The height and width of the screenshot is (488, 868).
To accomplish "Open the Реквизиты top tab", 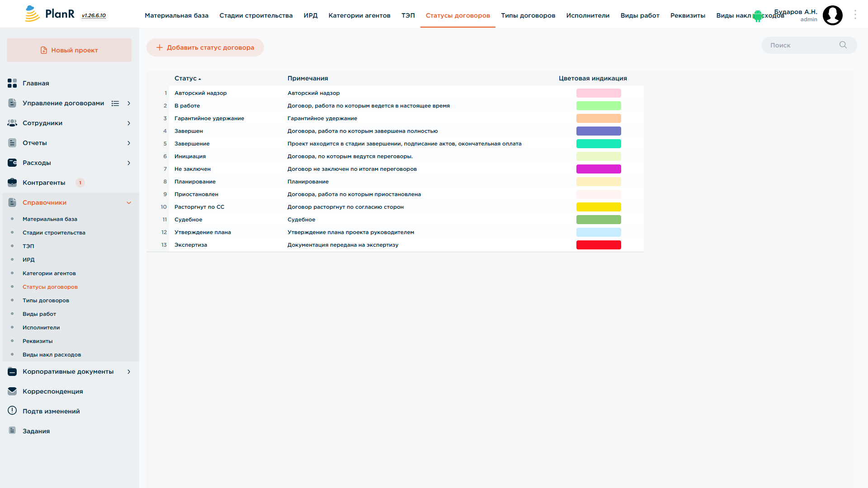I will [x=688, y=15].
